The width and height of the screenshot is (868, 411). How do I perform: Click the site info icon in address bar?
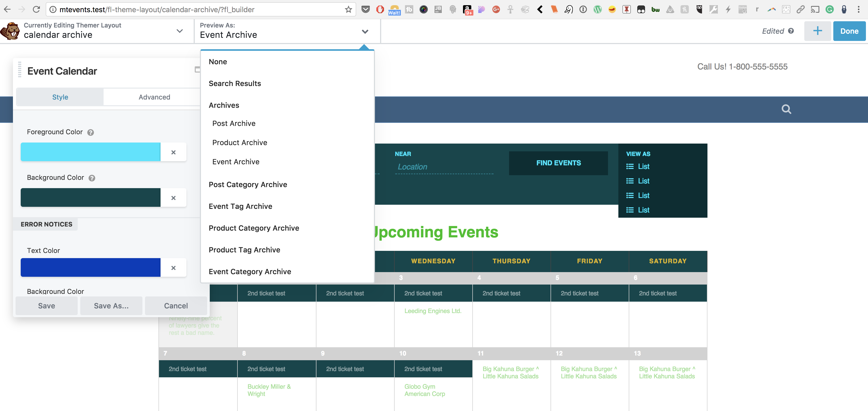pyautogui.click(x=53, y=9)
